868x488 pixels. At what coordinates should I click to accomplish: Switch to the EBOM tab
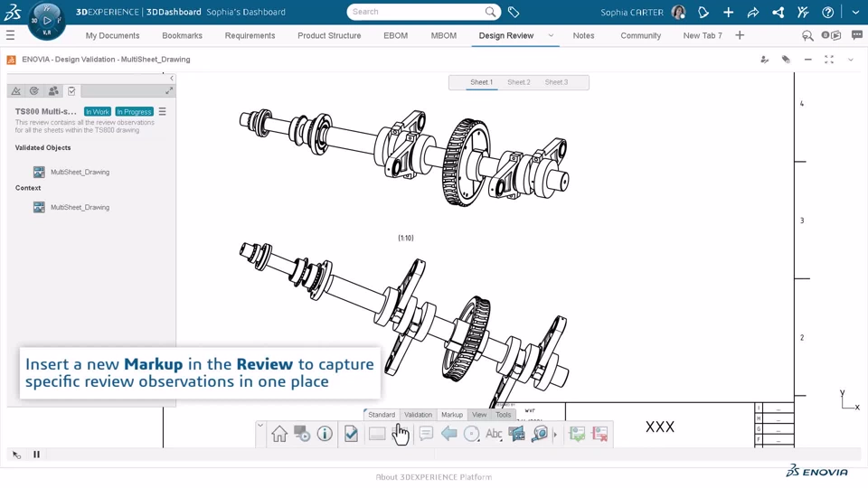[396, 35]
